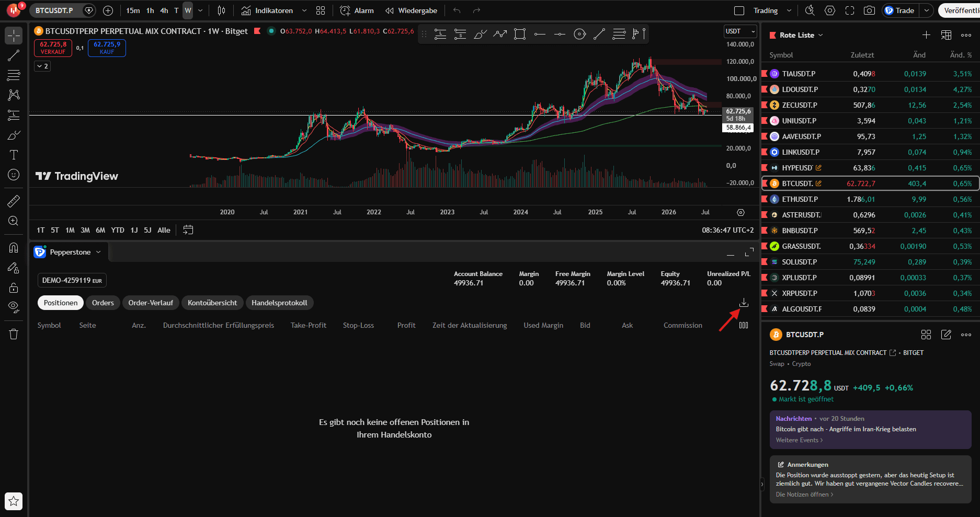The width and height of the screenshot is (980, 517).
Task: Toggle hide all drawings eye icon
Action: pyautogui.click(x=14, y=307)
